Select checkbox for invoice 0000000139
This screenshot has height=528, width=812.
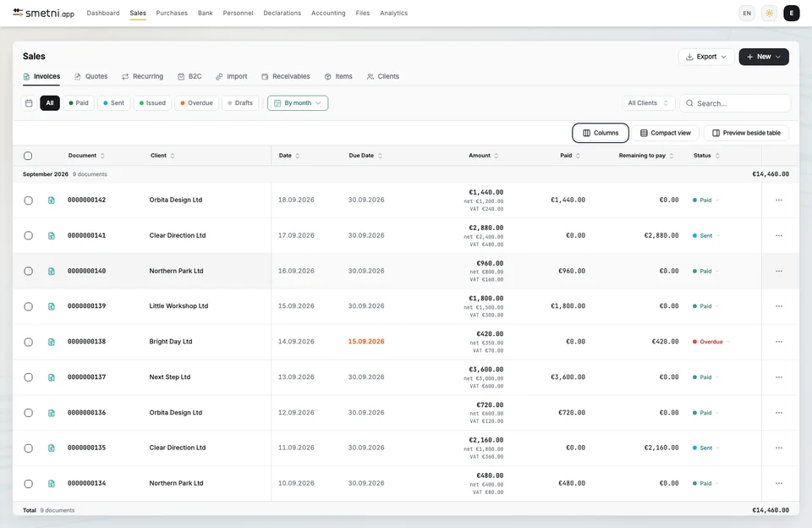pos(29,307)
